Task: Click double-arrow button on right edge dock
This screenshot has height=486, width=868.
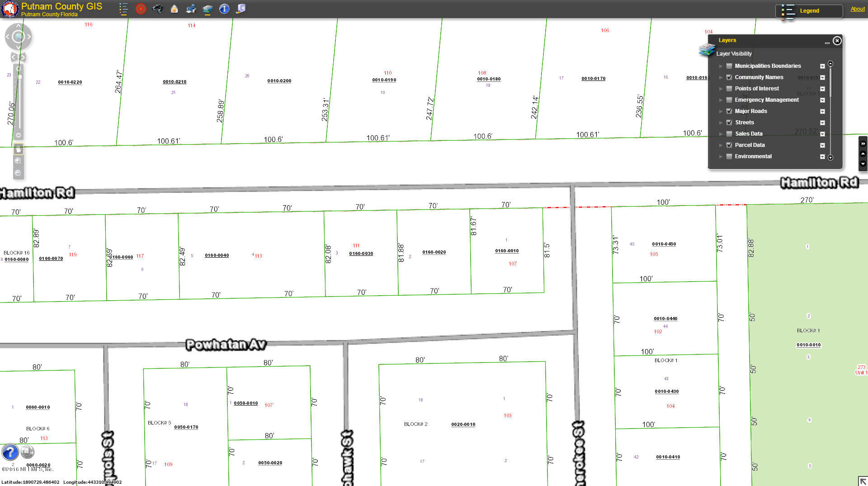Action: (863, 144)
